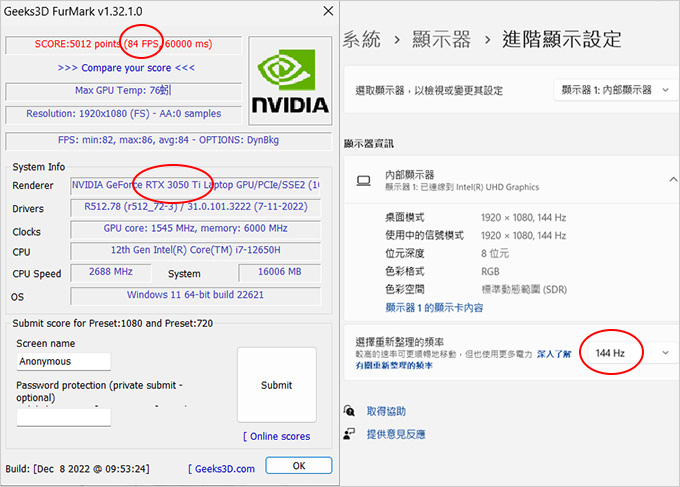The width and height of the screenshot is (680, 487).
Task: Click the Build Dec 8 2022 text
Action: (x=77, y=469)
